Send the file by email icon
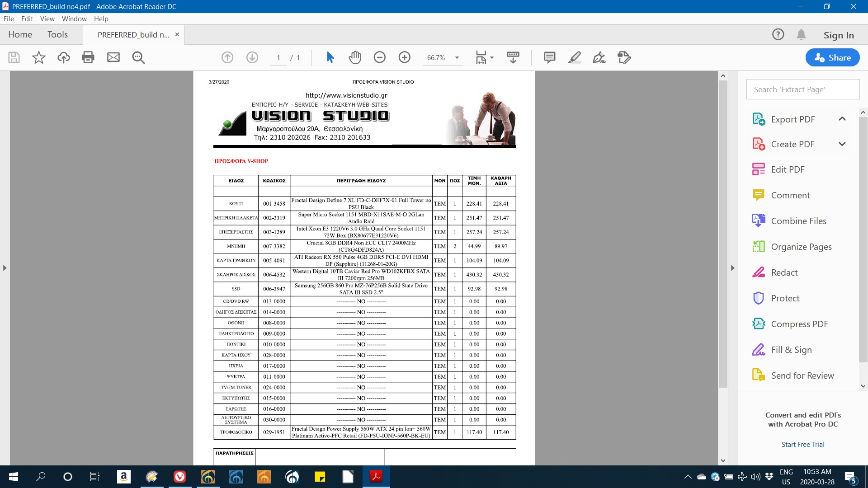This screenshot has width=868, height=488. pyautogui.click(x=113, y=57)
